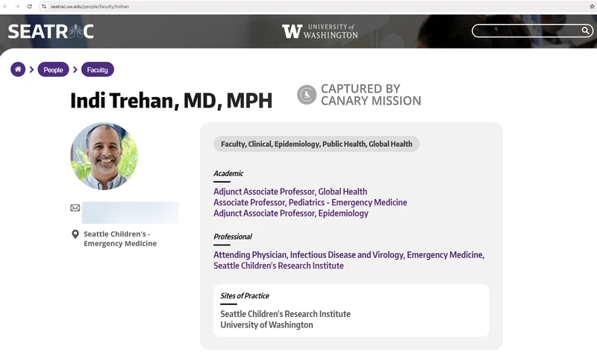Open the People breadcrumb

tap(53, 69)
